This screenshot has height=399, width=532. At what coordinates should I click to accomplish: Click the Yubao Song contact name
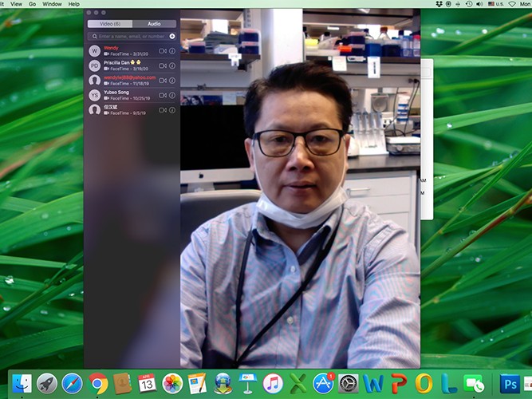[116, 93]
